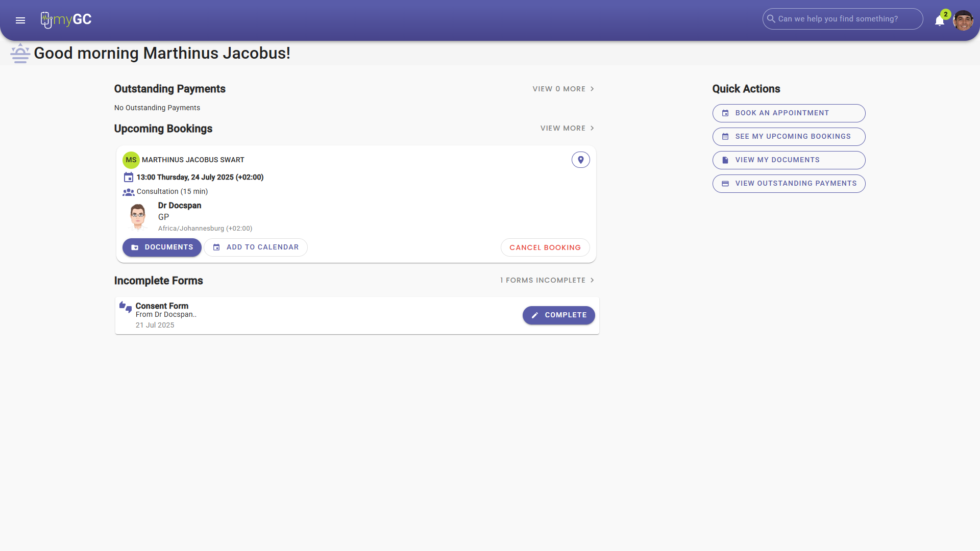Add booking to calendar
This screenshot has width=980, height=551.
[256, 247]
